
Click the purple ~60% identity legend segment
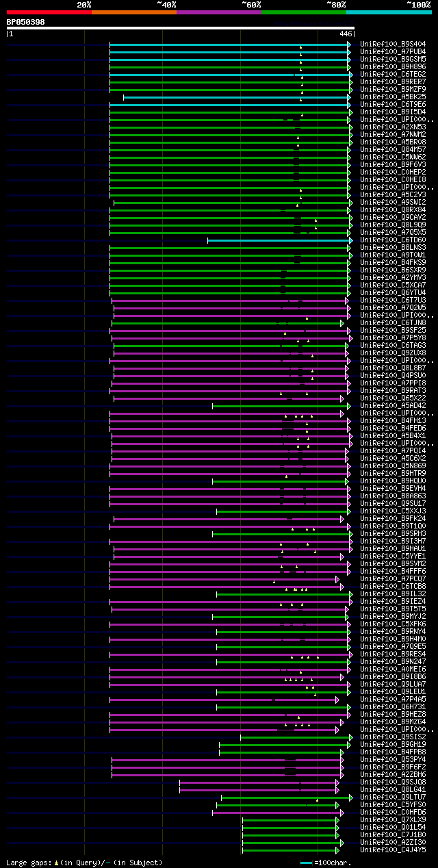tap(219, 12)
